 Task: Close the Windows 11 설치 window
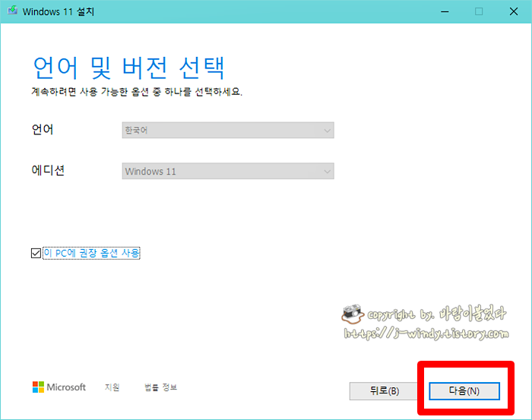(514, 11)
